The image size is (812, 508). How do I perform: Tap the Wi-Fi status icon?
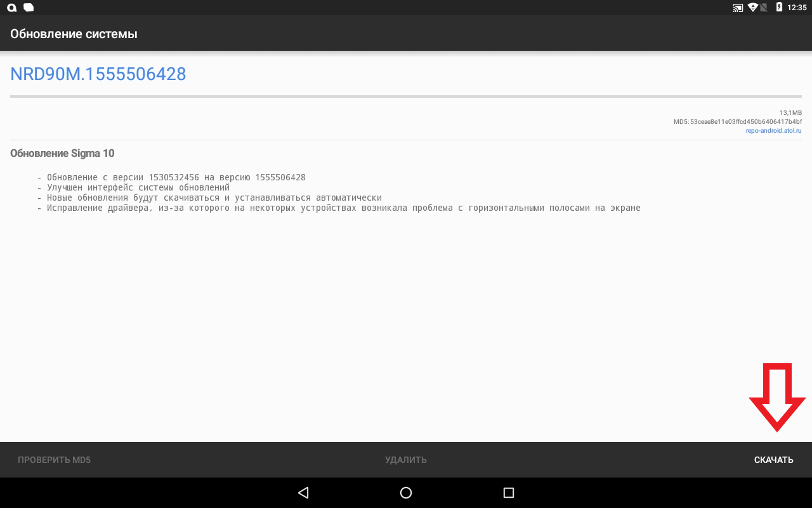(x=753, y=8)
